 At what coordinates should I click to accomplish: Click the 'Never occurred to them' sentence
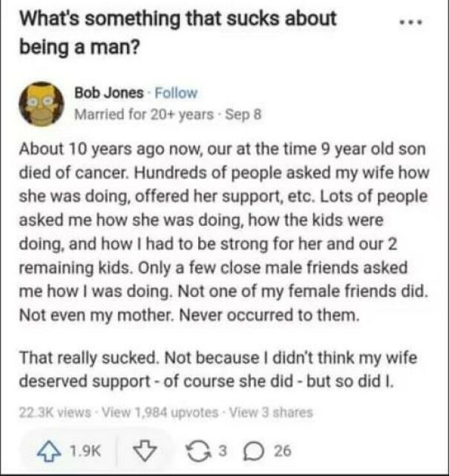(269, 316)
